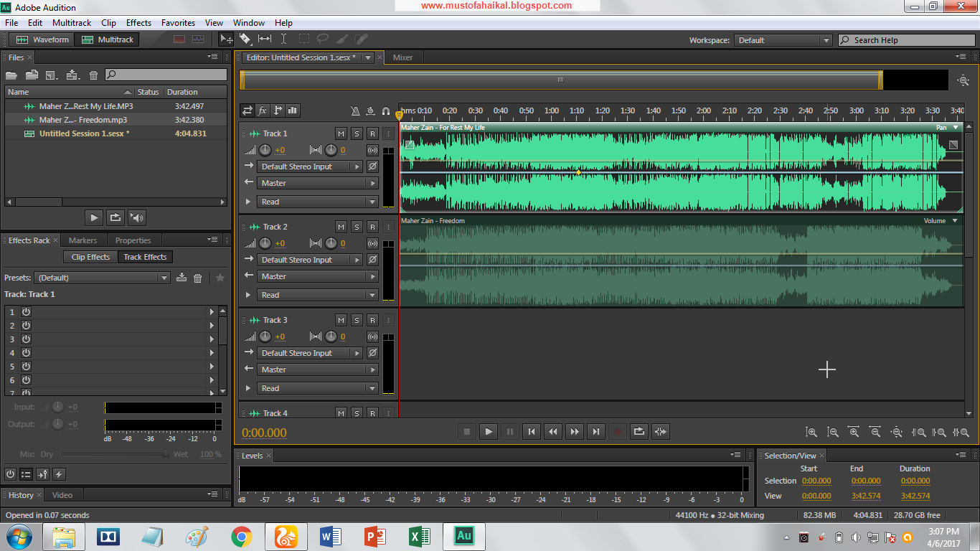Screen dimensions: 980x551
Task: Click the Rewind button in transport
Action: 553,431
